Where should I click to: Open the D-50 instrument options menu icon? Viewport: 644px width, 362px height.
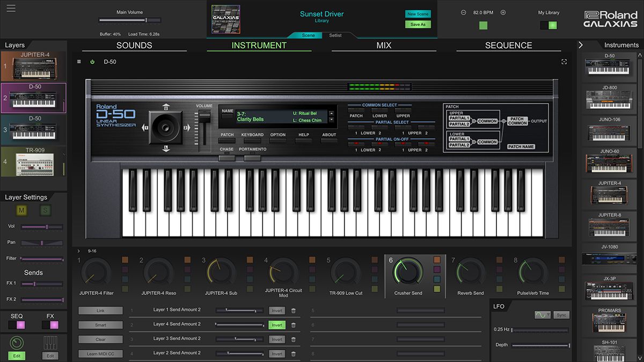click(x=79, y=62)
